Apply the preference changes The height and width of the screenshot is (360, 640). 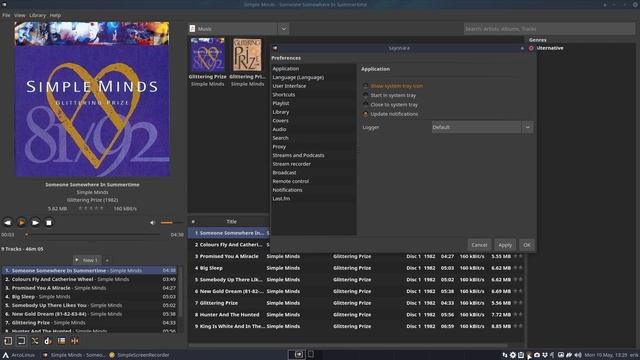coord(505,245)
